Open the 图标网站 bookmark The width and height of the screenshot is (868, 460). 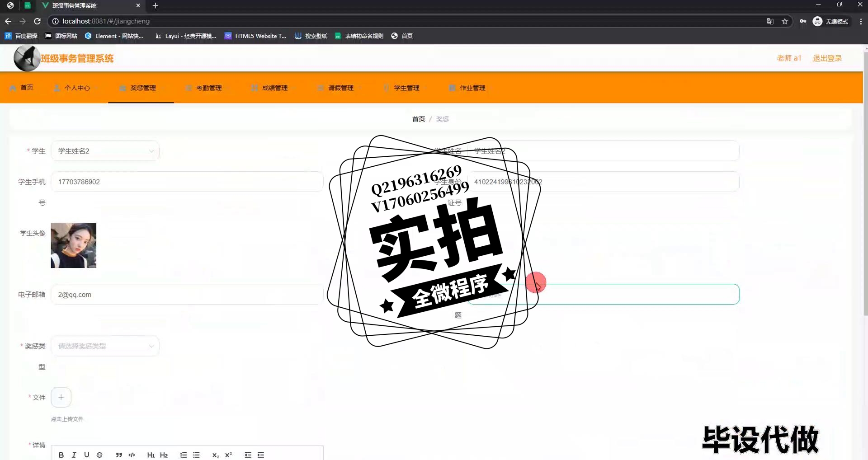click(x=61, y=36)
